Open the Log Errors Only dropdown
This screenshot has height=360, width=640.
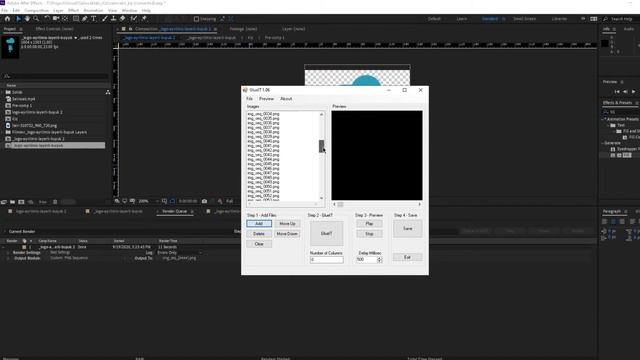179,253
